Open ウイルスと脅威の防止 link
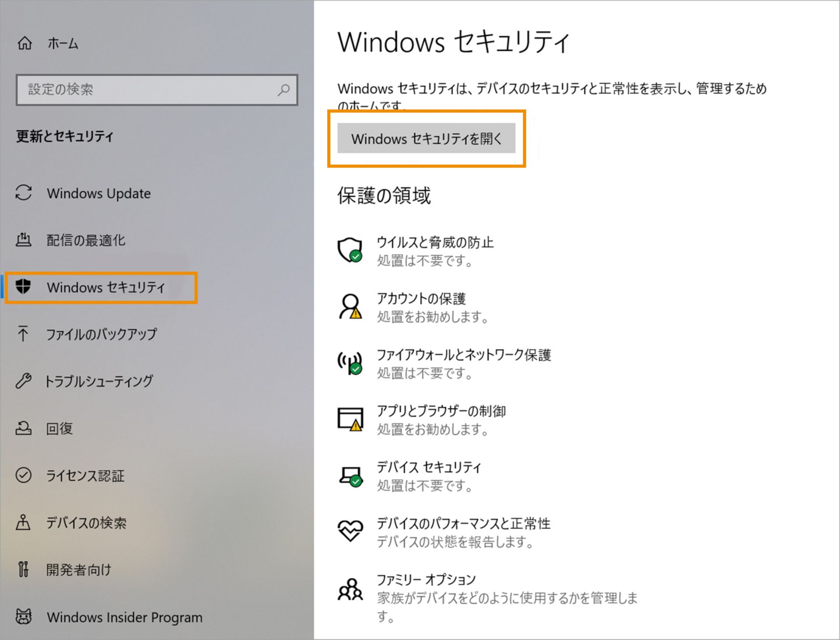Image resolution: width=840 pixels, height=640 pixels. click(435, 242)
